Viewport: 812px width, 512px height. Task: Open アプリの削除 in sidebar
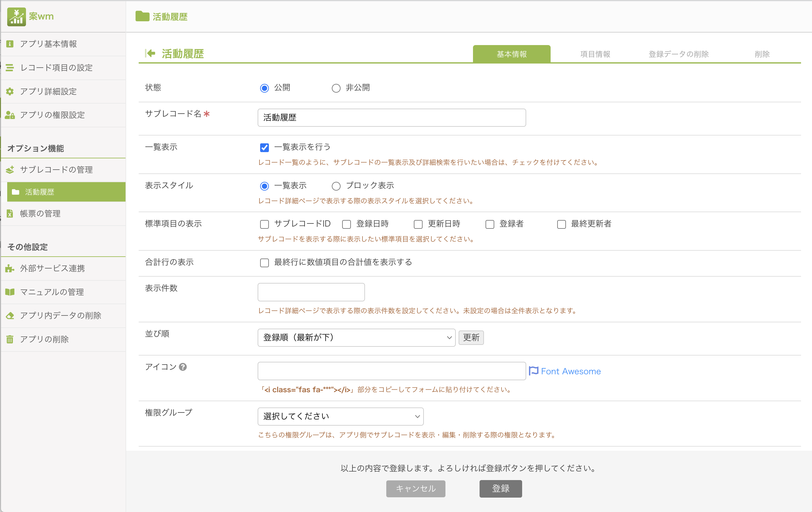[x=64, y=339]
